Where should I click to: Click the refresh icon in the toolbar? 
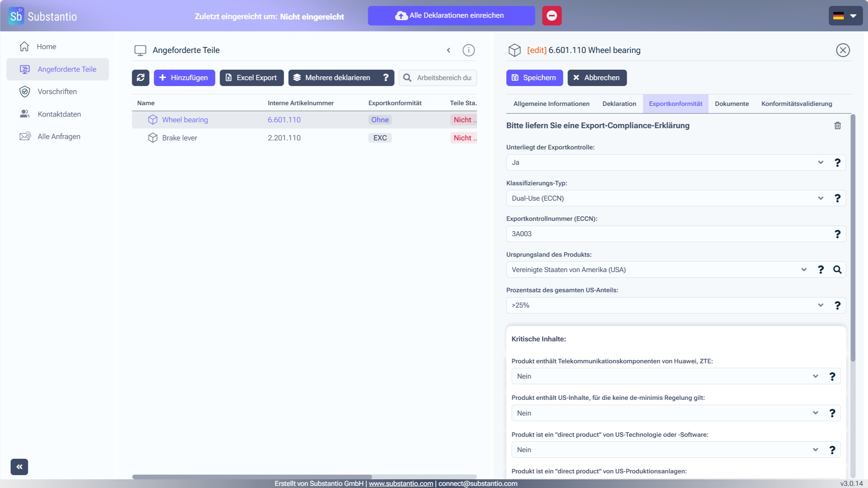click(x=140, y=78)
